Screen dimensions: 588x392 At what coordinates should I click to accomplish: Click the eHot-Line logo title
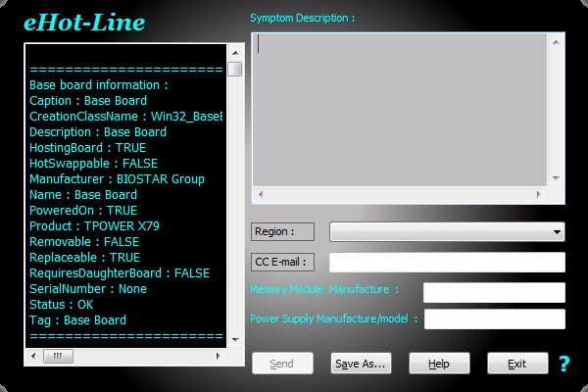83,22
